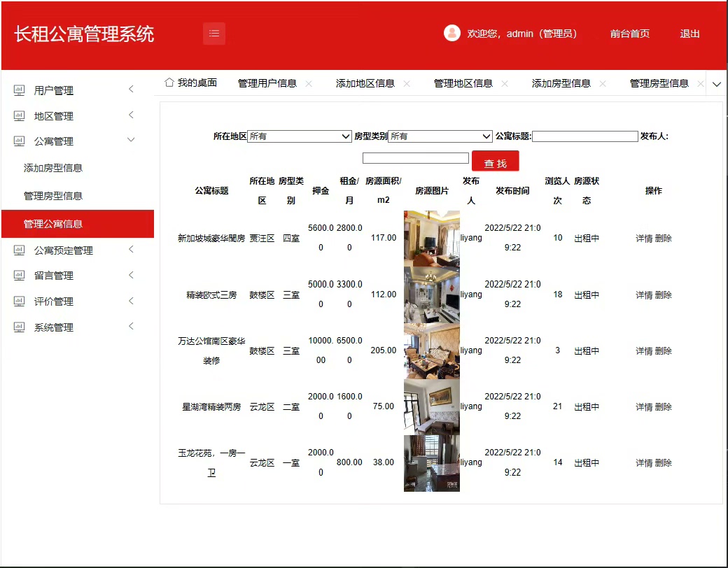Expand the 用户管理 menu chevron
This screenshot has width=728, height=568.
[132, 89]
